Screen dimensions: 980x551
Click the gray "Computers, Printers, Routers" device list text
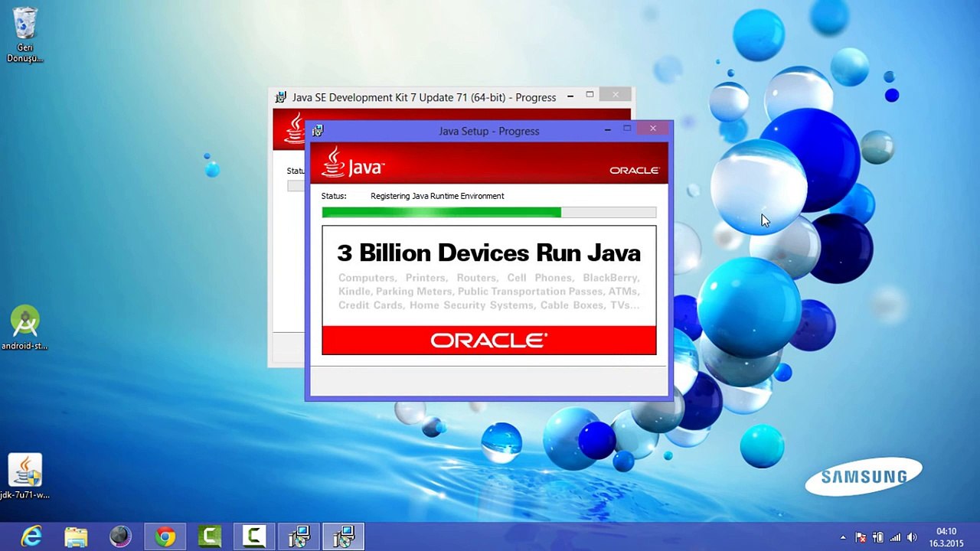(x=488, y=292)
